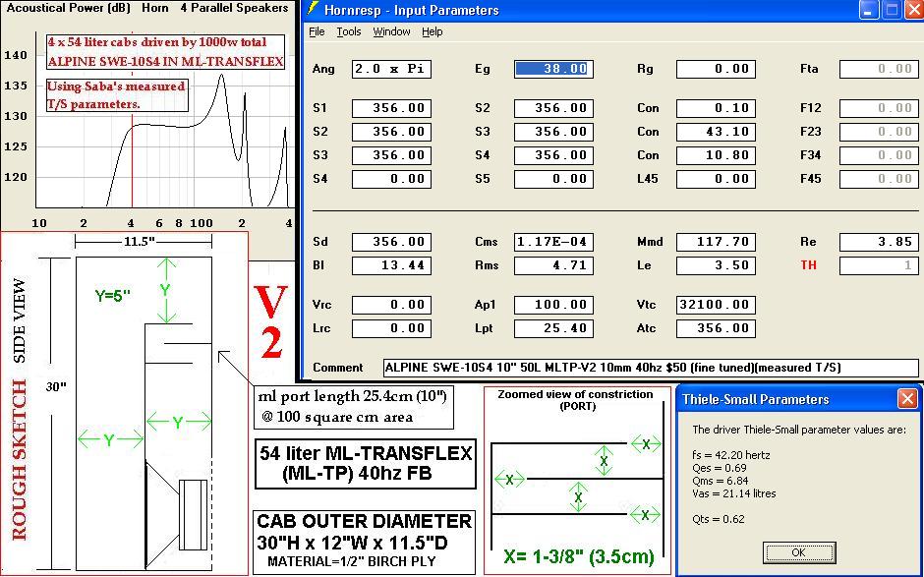Screen dimensions: 924x577
Task: Click the Vrc field
Action: coord(391,306)
